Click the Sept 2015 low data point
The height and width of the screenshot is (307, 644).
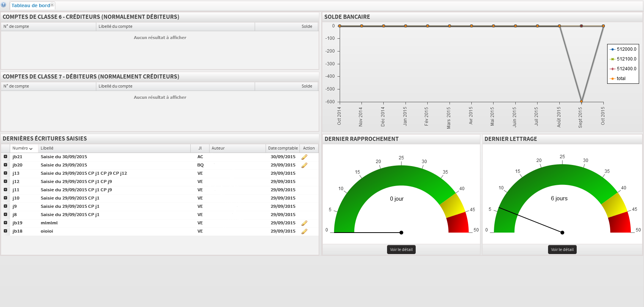[x=581, y=101]
